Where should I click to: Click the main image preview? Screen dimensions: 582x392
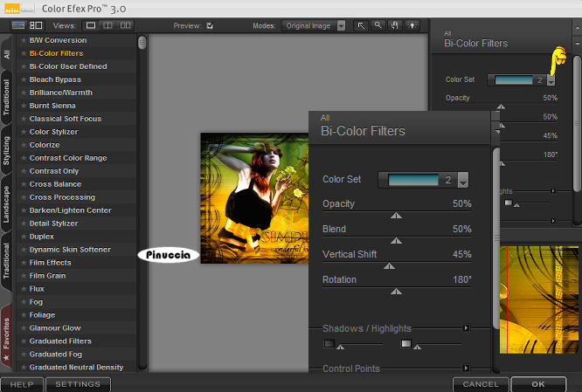click(254, 198)
